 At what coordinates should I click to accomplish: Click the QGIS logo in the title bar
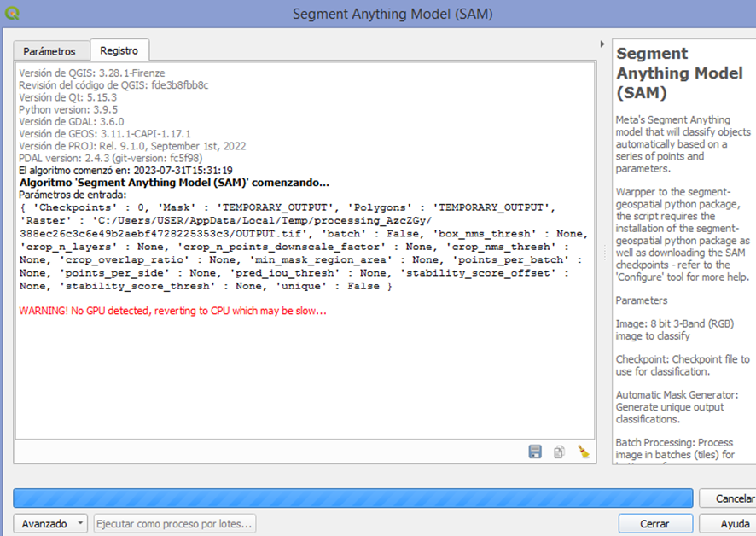pos(11,13)
